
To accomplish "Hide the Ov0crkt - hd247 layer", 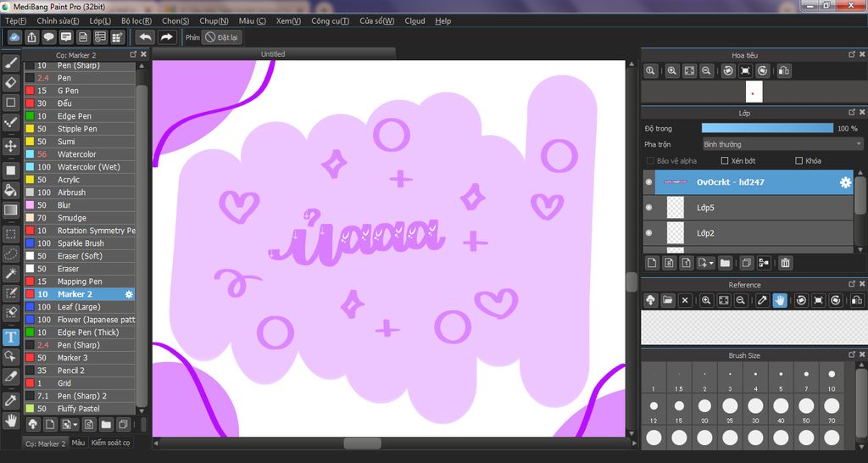I will point(648,182).
